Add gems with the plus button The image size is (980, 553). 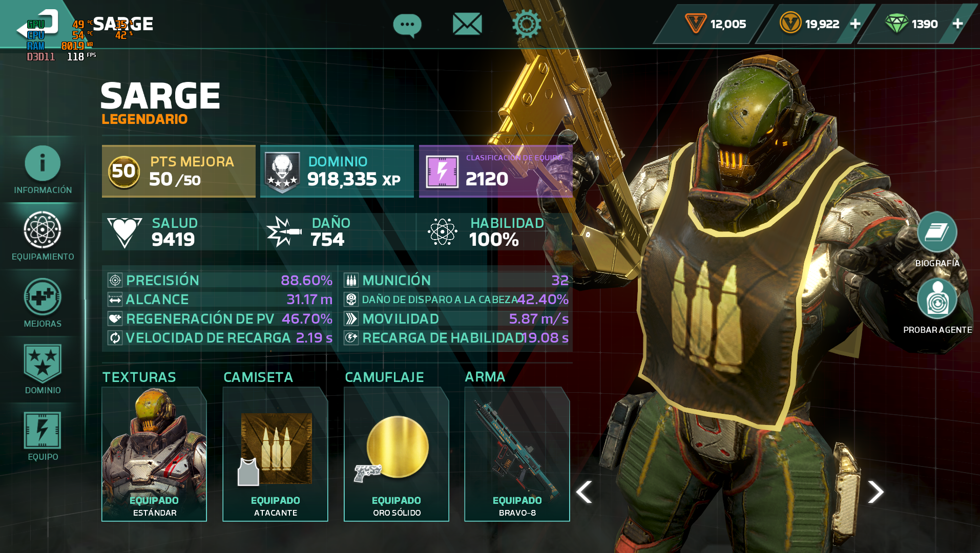tap(957, 24)
